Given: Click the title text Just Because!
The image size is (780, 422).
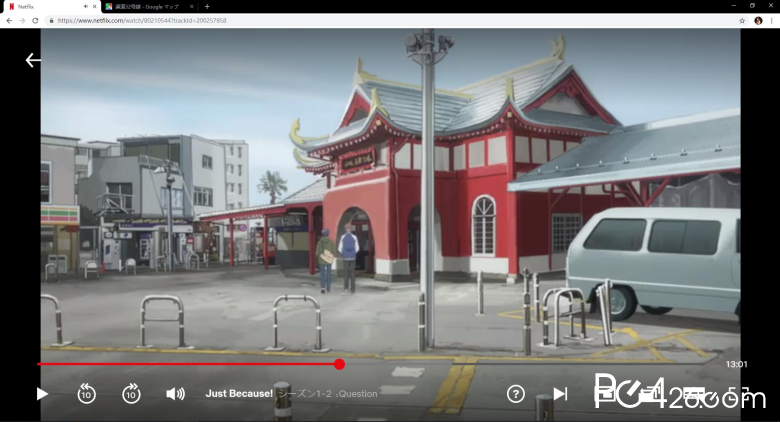Looking at the screenshot, I should click(239, 394).
